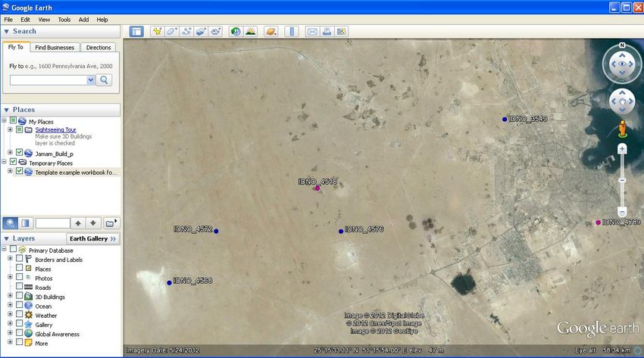Screen dimensions: 644x358
Task: Uncheck Template example workbook checkbox
Action: pos(19,171)
